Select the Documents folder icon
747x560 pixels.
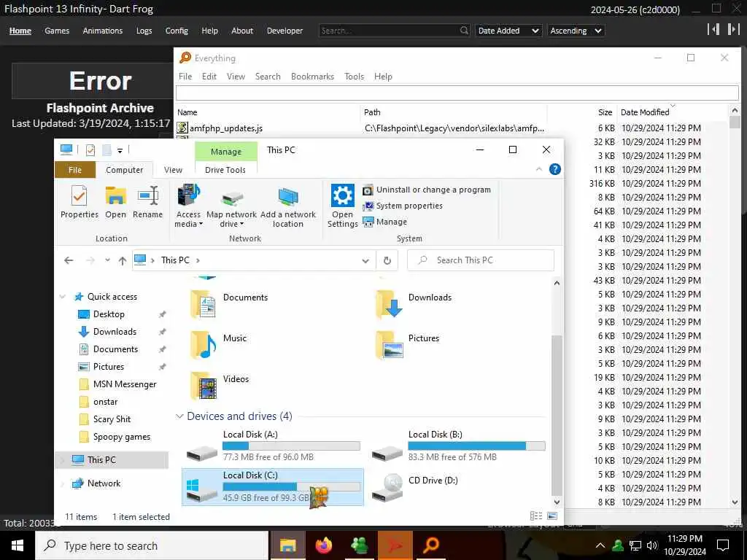pyautogui.click(x=203, y=304)
